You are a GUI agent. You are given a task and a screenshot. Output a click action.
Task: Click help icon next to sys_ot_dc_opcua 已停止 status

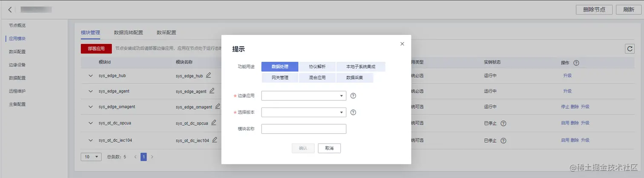click(x=503, y=123)
